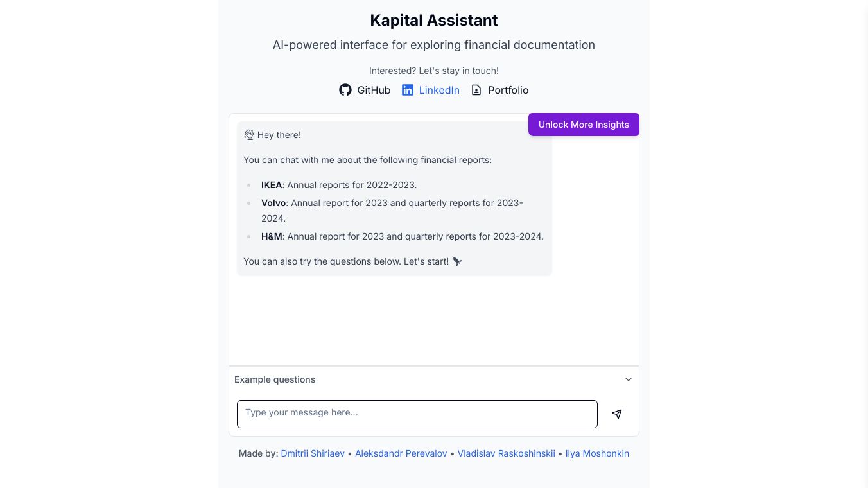Image resolution: width=868 pixels, height=488 pixels.
Task: Click the Portfolio document icon
Action: click(476, 90)
